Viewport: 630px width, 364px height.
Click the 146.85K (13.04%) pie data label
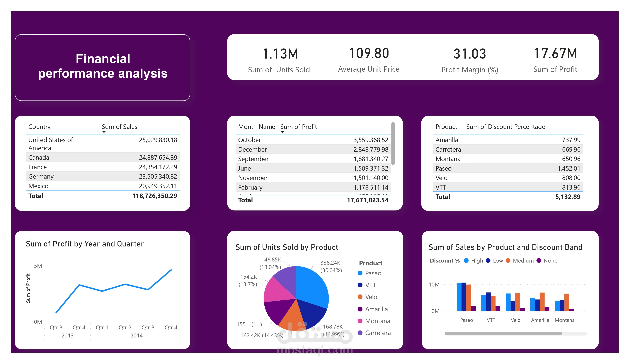271,263
